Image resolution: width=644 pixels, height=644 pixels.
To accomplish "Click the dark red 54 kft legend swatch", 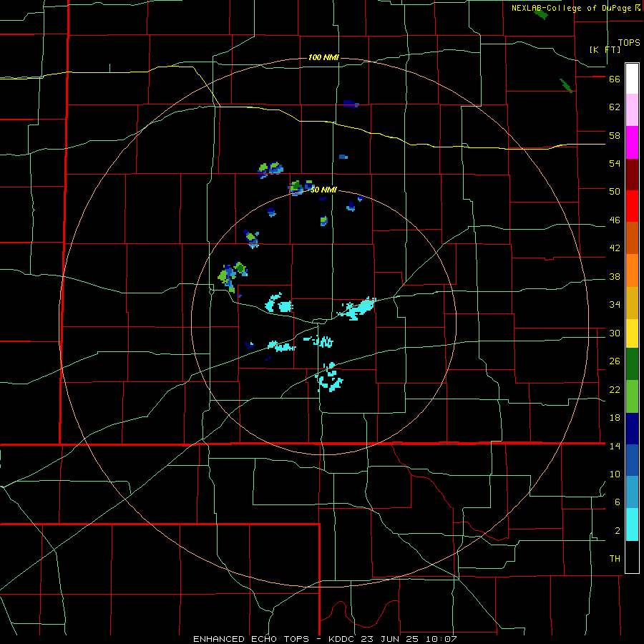I will click(x=632, y=175).
